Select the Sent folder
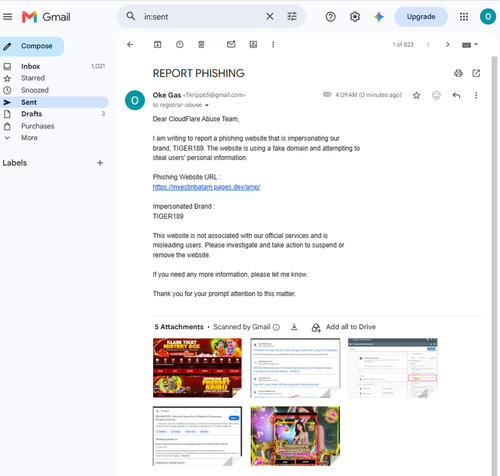 [x=54, y=102]
